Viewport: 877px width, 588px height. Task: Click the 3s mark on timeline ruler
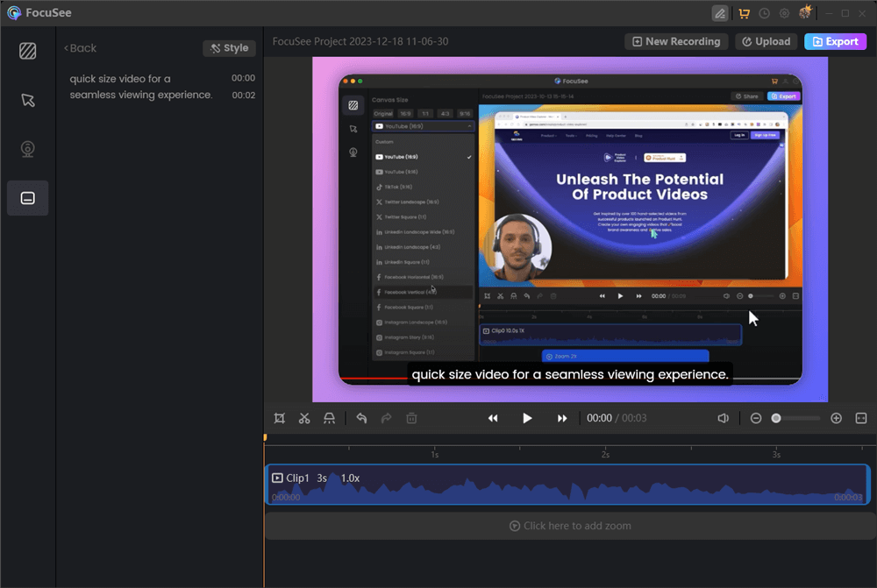776,455
